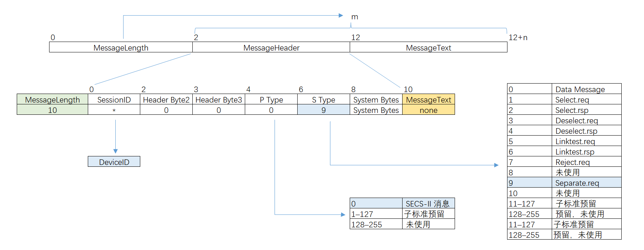Click the blue cell with value 9 under S Type

[x=323, y=110]
